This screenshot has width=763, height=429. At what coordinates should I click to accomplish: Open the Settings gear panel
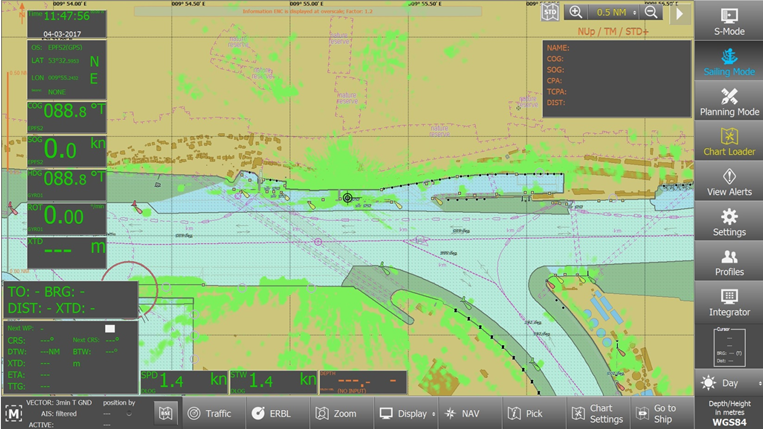[x=728, y=222]
